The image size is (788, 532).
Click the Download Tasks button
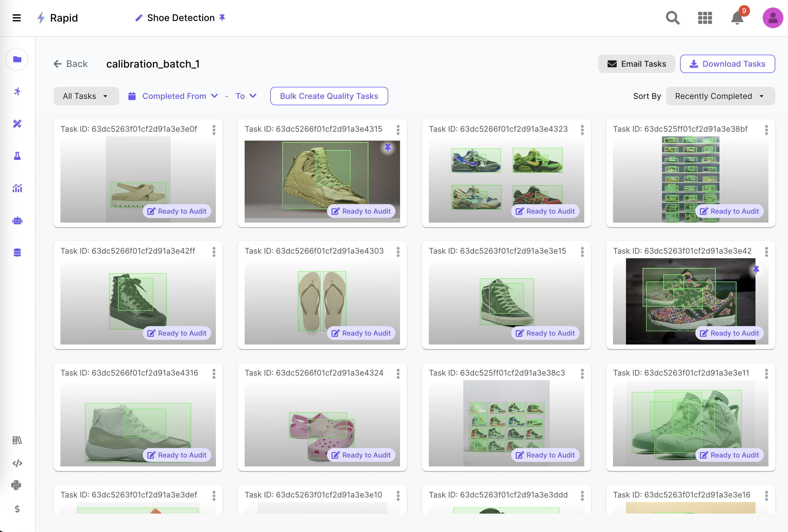coord(727,64)
